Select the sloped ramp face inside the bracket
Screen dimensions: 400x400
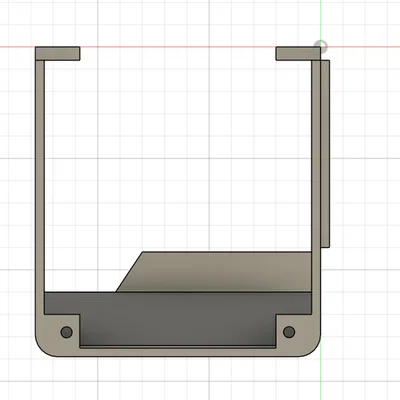(x=214, y=272)
